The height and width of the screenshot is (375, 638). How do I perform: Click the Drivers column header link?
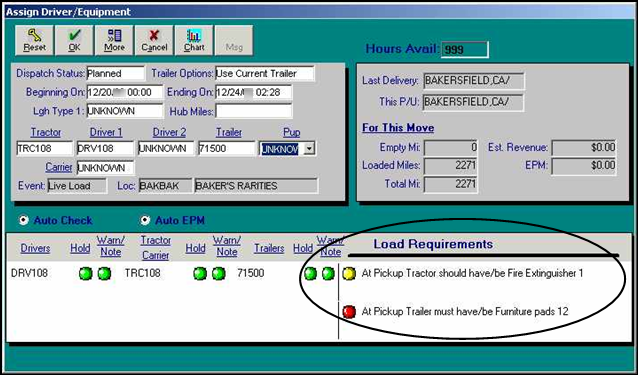(x=35, y=248)
